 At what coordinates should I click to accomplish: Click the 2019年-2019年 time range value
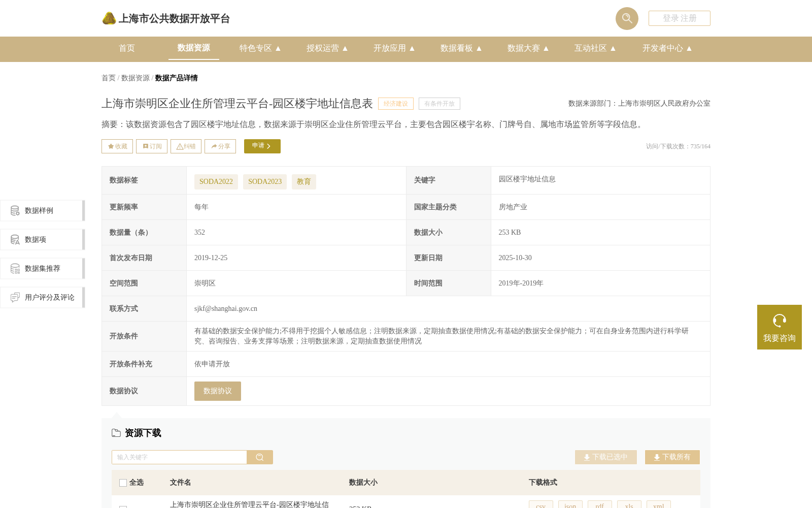pyautogui.click(x=521, y=283)
